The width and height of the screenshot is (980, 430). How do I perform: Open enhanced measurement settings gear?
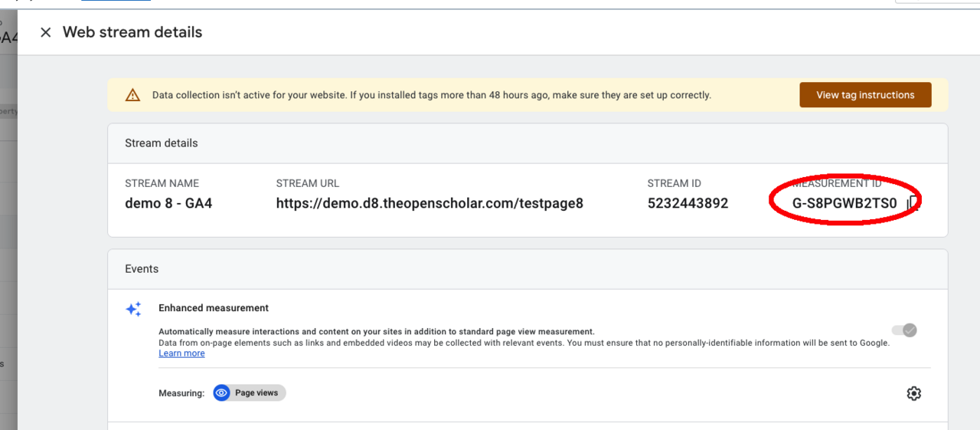coord(913,393)
